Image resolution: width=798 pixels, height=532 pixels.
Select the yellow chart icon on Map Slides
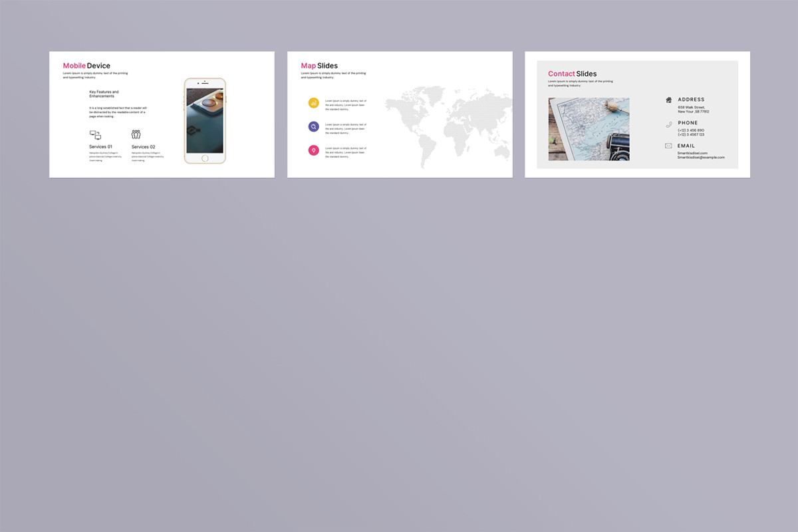pos(313,102)
